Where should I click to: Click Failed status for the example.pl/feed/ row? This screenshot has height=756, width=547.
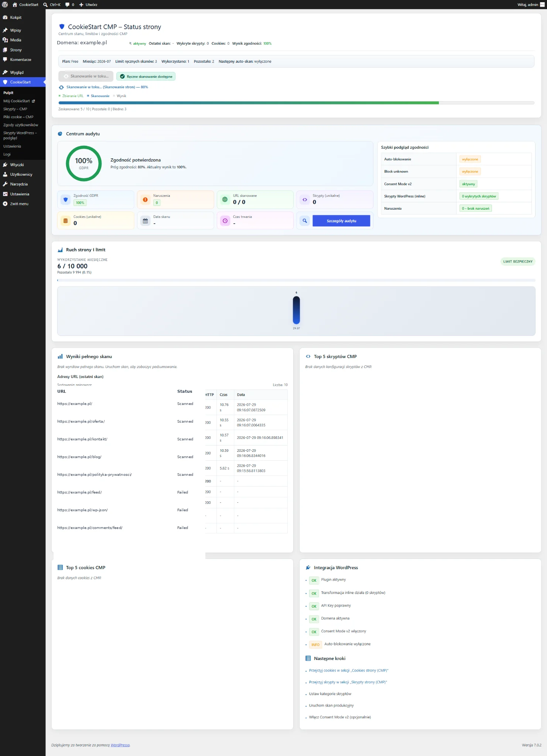click(x=182, y=492)
